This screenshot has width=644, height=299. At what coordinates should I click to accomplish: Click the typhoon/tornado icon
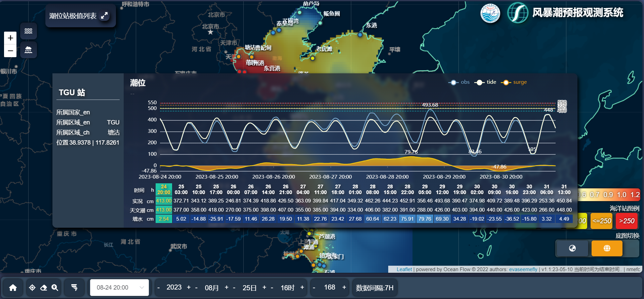[75, 288]
